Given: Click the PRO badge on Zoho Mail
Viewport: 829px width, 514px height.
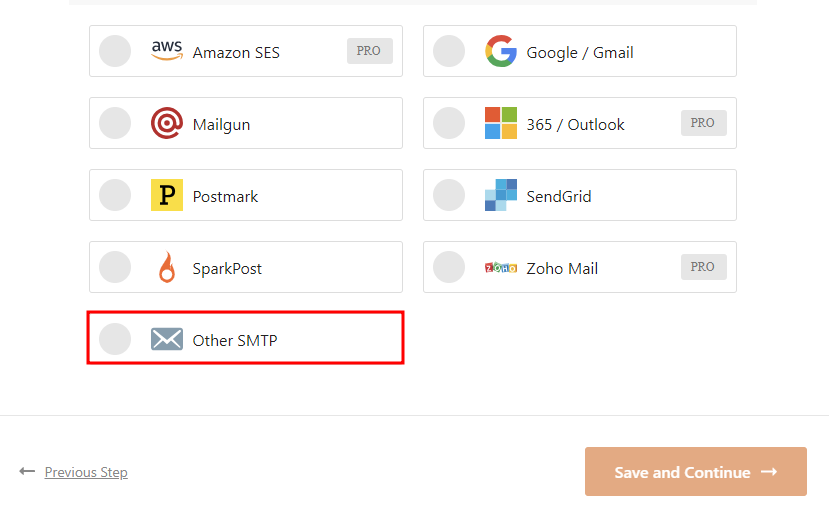Looking at the screenshot, I should tap(703, 267).
